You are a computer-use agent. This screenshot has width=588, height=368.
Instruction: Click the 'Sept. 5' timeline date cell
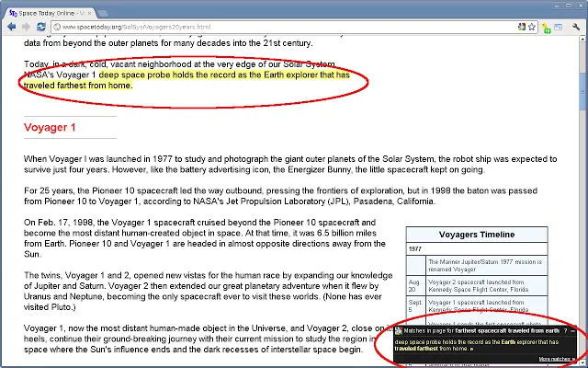pos(415,305)
